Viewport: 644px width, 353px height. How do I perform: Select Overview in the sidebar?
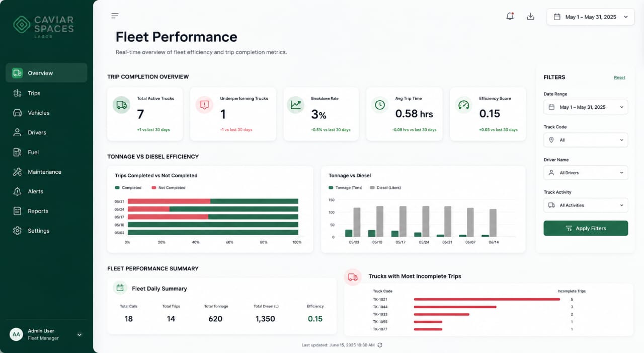point(46,73)
